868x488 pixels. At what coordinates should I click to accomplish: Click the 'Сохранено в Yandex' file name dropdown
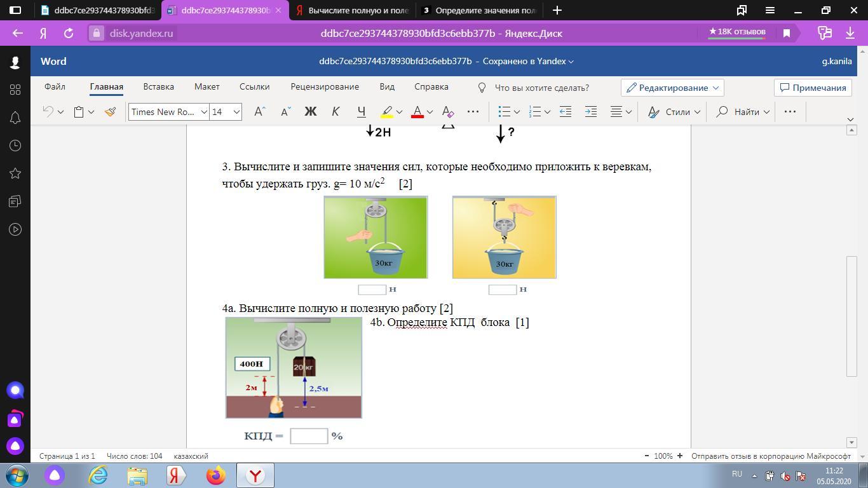coord(528,62)
